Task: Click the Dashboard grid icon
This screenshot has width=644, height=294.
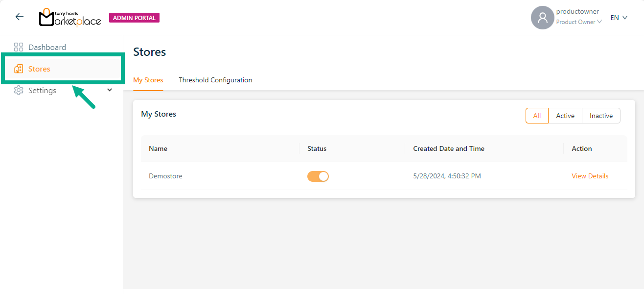Action: (19, 48)
